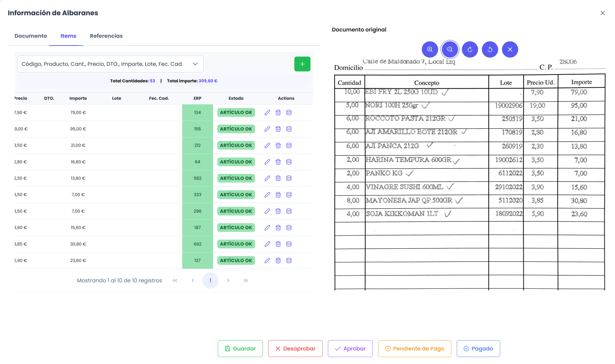Open the Referencias tab
The width and height of the screenshot is (615, 364).
[x=106, y=36]
